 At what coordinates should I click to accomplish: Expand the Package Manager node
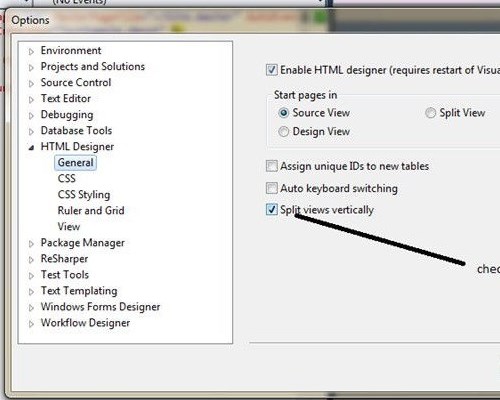coord(31,244)
